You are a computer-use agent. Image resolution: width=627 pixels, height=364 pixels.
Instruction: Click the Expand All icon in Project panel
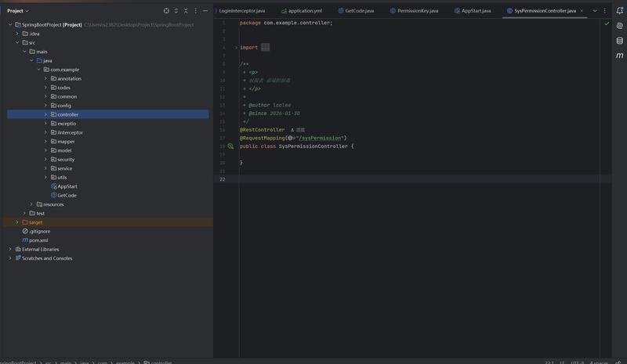pyautogui.click(x=176, y=11)
